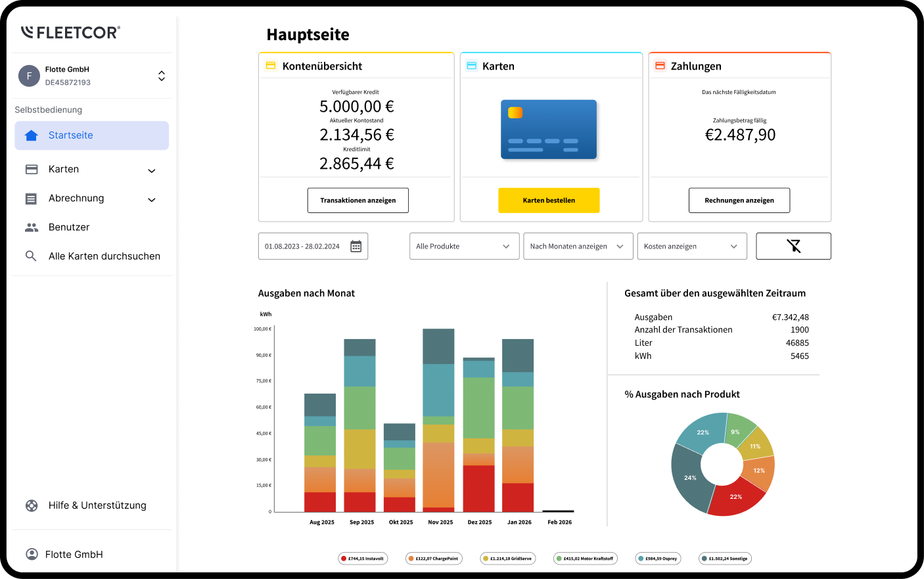Click the search icon next to Alle Karten durchsuchen

pos(31,256)
